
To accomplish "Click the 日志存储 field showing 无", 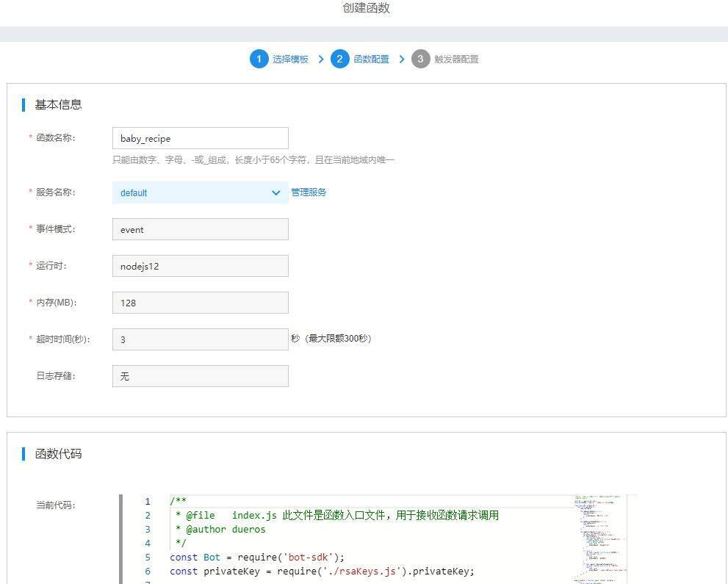I will point(200,376).
